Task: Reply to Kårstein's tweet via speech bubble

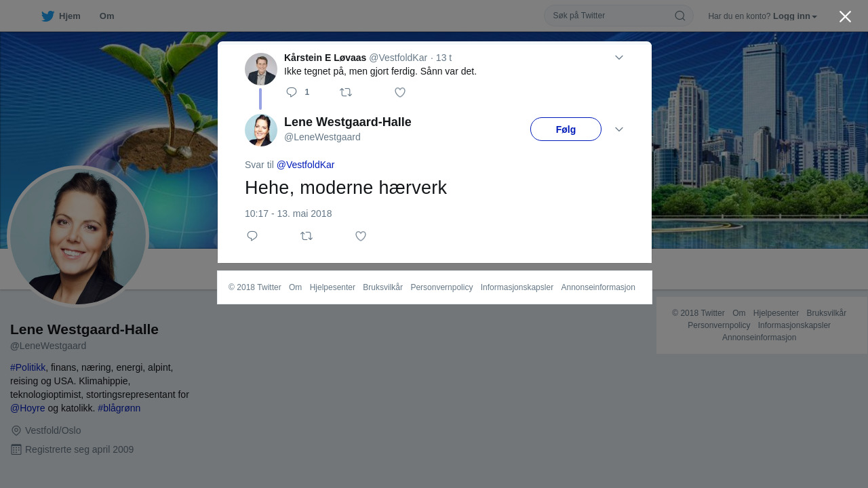Action: 292,92
